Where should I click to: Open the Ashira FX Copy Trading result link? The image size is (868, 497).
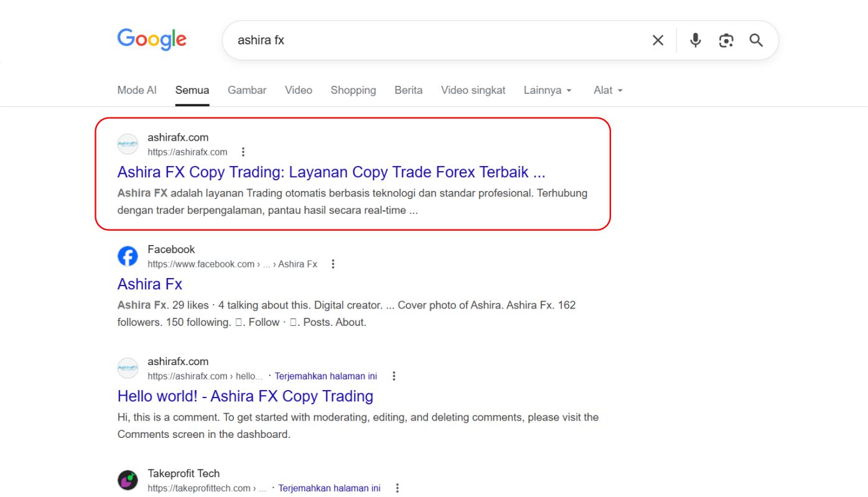(331, 172)
